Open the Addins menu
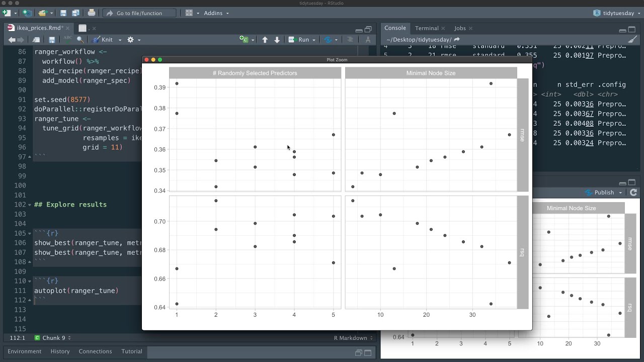 (216, 13)
